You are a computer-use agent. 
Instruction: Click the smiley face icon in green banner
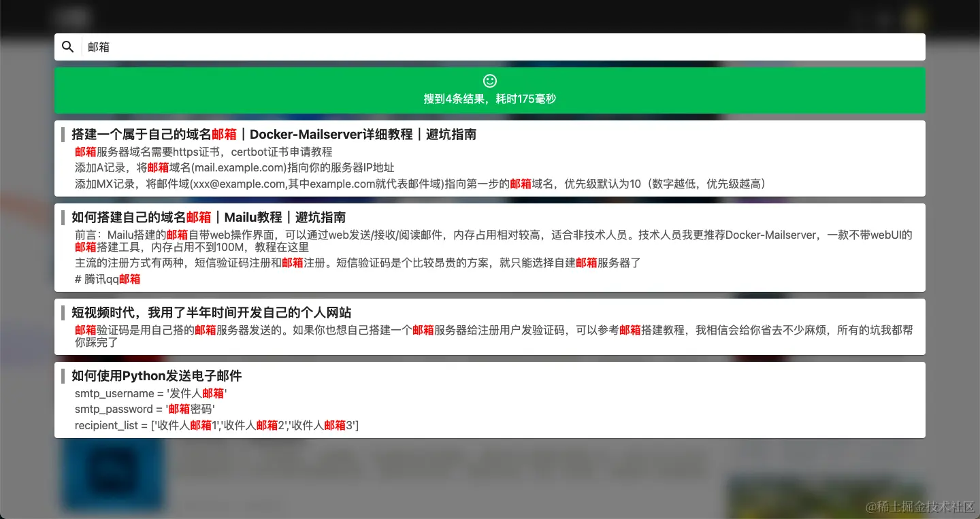(x=489, y=80)
